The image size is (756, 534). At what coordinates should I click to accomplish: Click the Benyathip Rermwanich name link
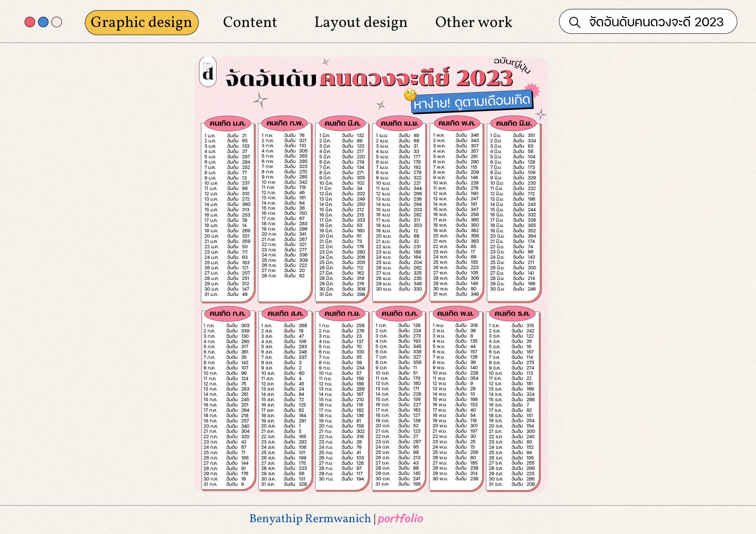tap(310, 519)
